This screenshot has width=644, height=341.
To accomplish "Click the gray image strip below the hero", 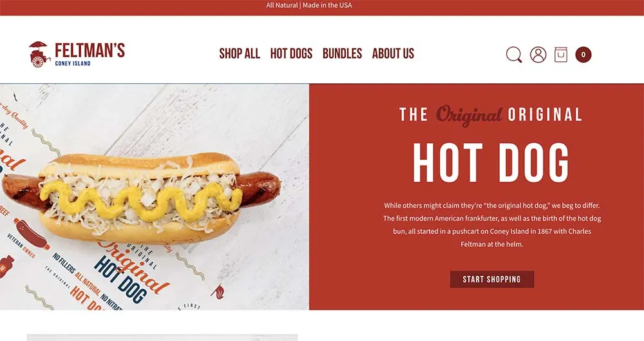I will [x=162, y=338].
